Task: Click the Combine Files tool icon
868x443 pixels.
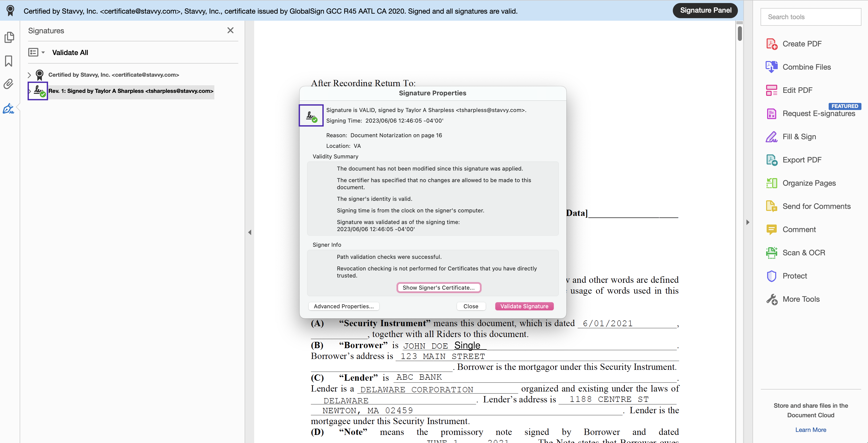Action: 772,67
